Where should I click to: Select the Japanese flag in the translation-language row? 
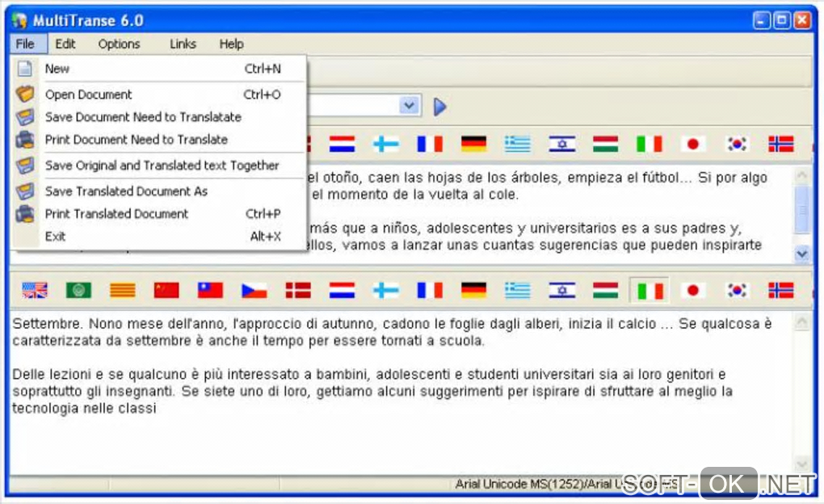point(693,290)
